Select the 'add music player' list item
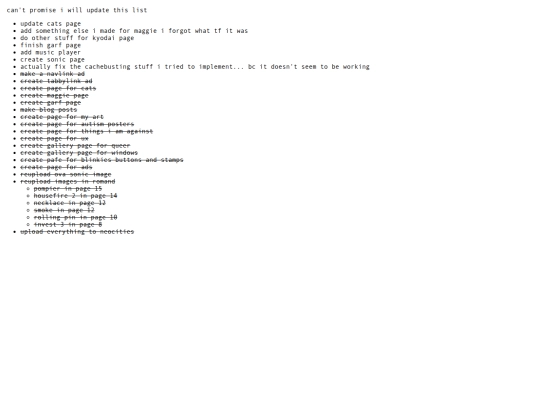The width and height of the screenshot is (540, 405). pos(51,52)
